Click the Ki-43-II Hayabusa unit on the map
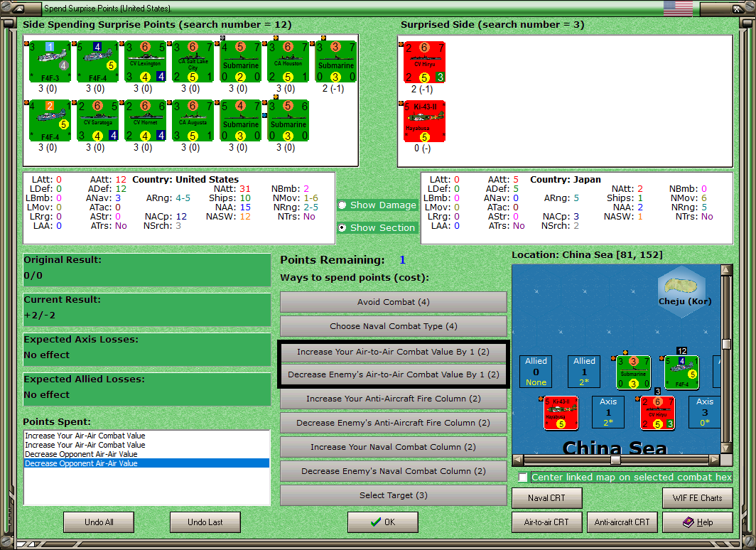Image resolution: width=756 pixels, height=550 pixels. [561, 413]
